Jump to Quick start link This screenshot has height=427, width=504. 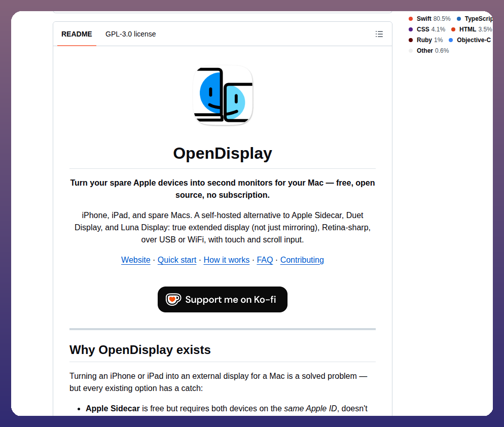tap(177, 260)
